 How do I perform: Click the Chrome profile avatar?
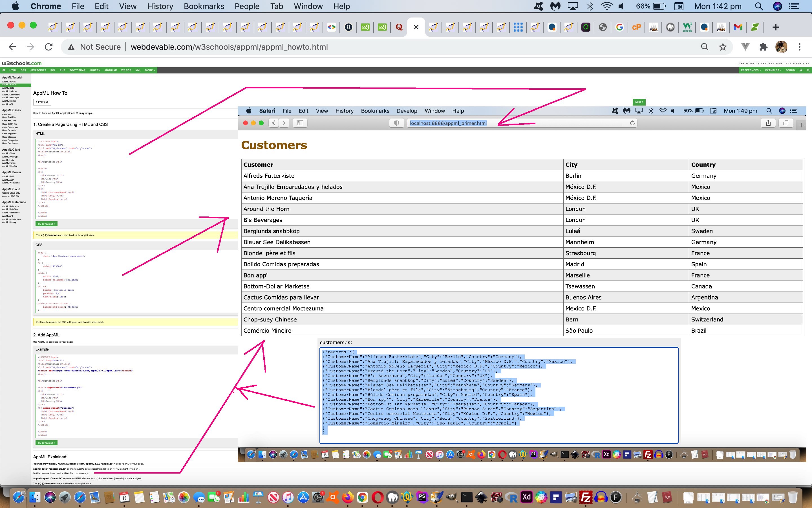(x=782, y=47)
